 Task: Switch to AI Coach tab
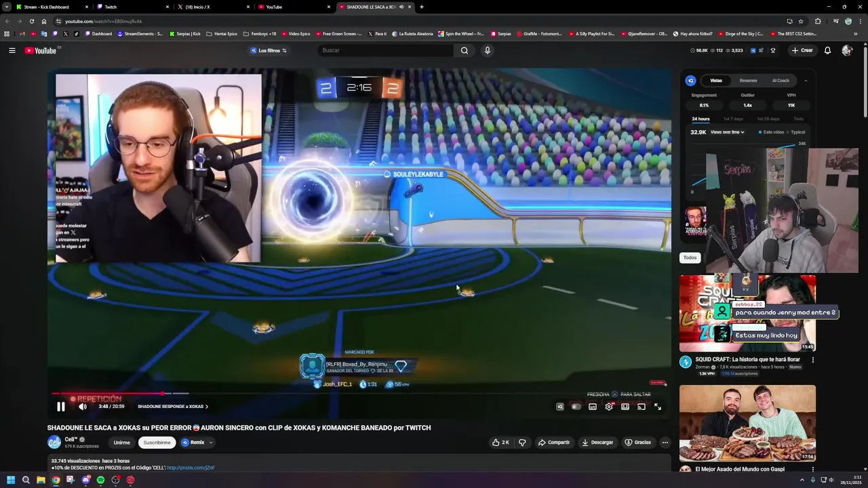point(781,81)
